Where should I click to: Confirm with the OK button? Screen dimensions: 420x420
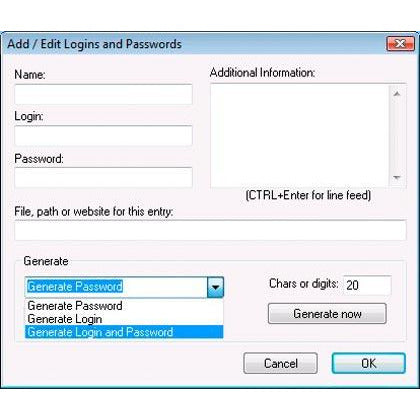tap(369, 363)
